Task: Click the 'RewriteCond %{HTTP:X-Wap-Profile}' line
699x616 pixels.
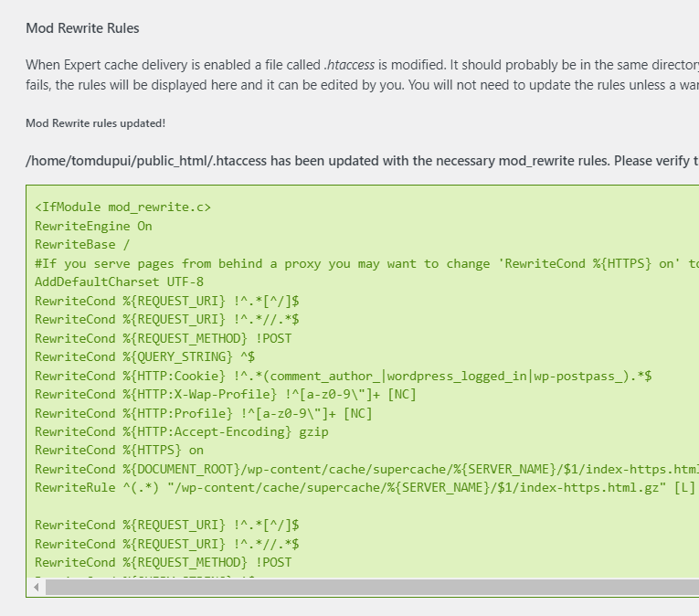Action: pyautogui.click(x=226, y=394)
